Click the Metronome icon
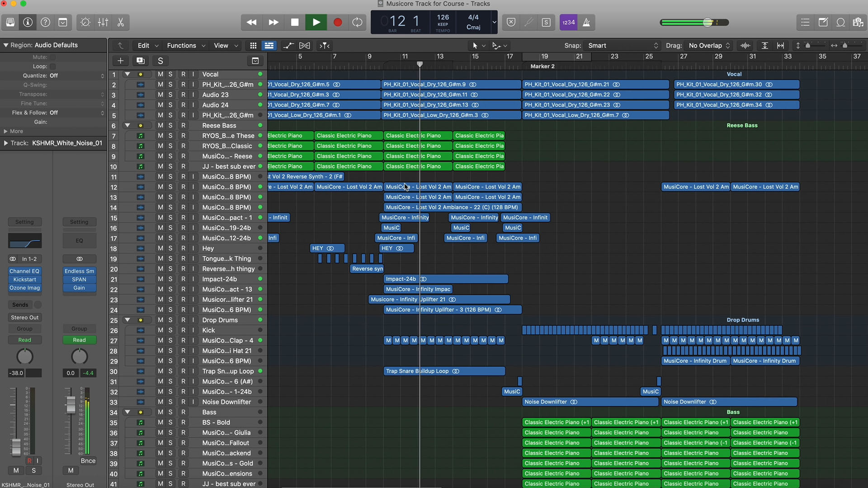 click(x=586, y=22)
